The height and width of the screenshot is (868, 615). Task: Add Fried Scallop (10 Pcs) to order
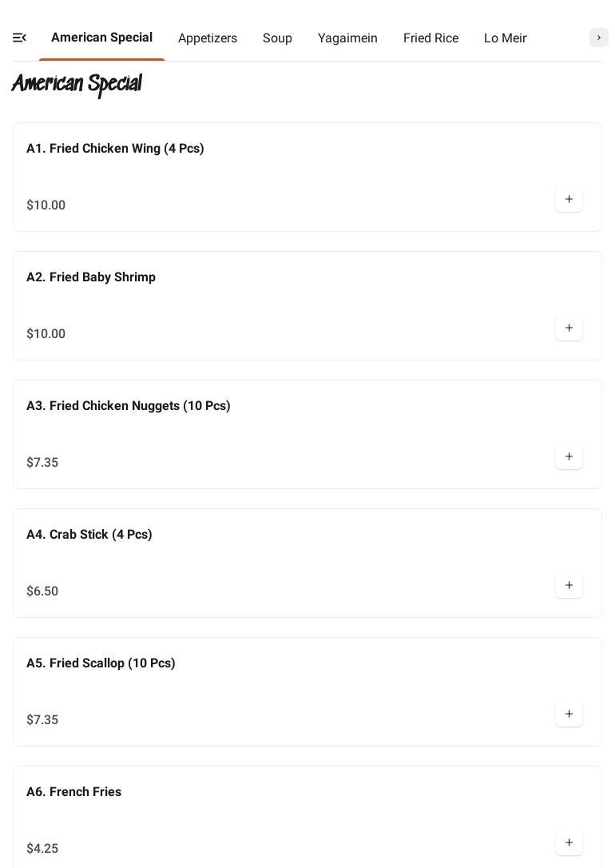pos(569,715)
